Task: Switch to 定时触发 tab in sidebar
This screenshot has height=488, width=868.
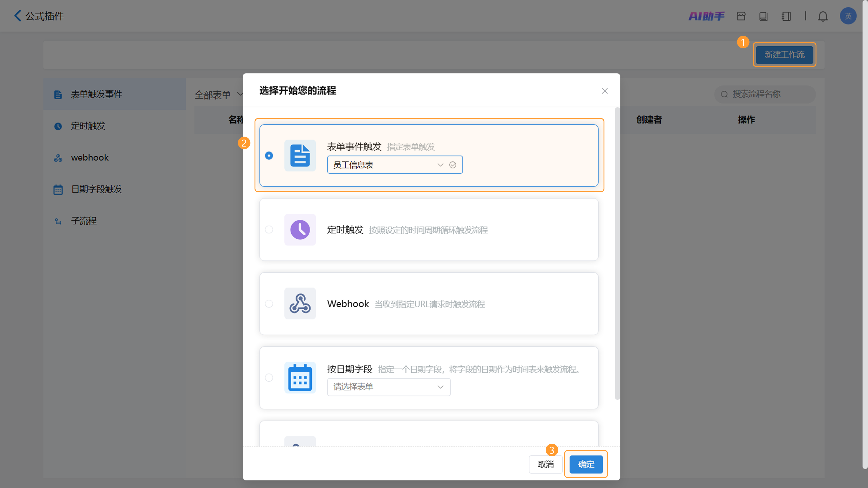Action: pos(115,126)
